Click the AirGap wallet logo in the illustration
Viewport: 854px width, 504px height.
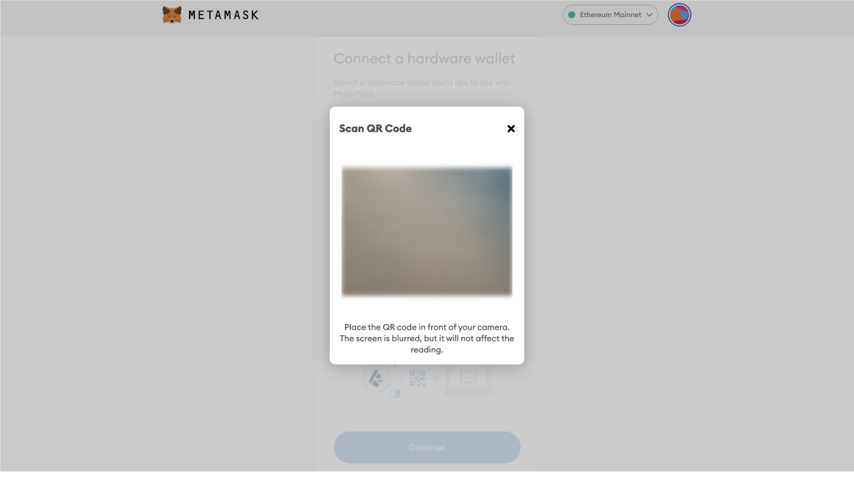click(376, 378)
